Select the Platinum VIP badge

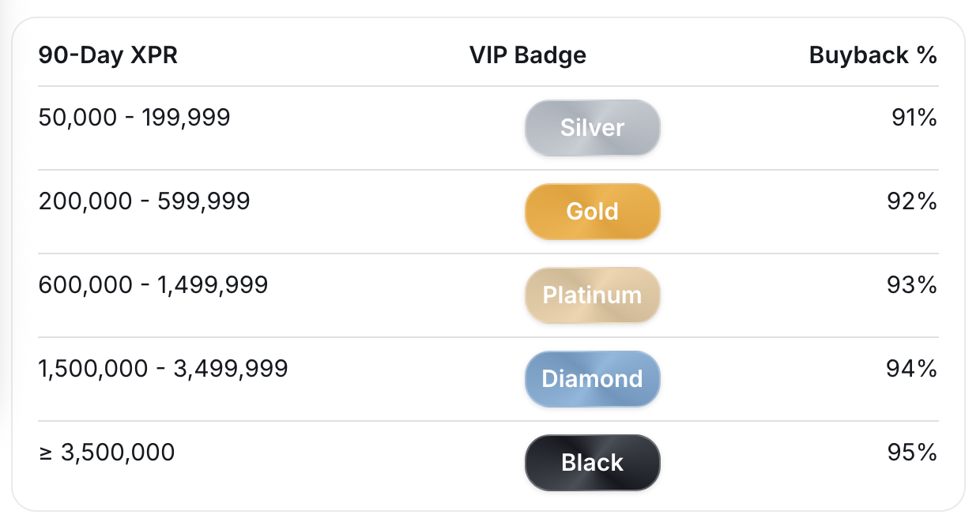click(592, 295)
